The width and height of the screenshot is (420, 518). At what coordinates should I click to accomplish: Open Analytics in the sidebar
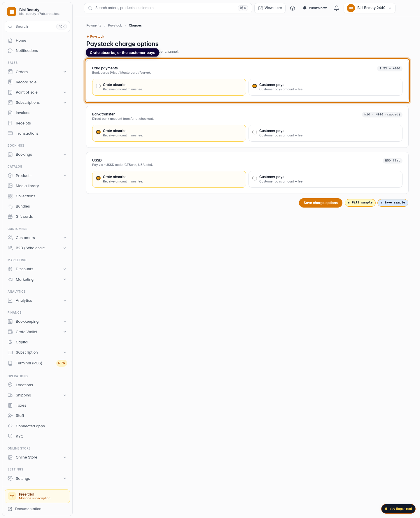pyautogui.click(x=37, y=301)
